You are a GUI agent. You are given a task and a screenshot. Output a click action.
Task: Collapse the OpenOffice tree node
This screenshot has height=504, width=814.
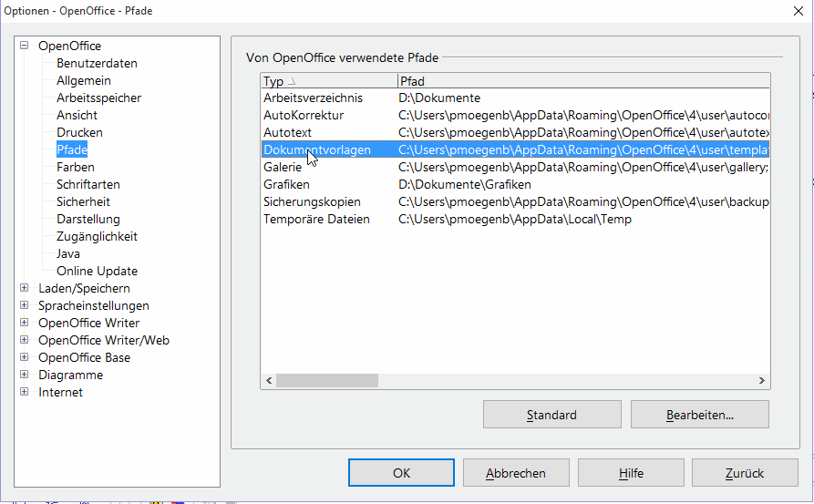click(x=25, y=46)
